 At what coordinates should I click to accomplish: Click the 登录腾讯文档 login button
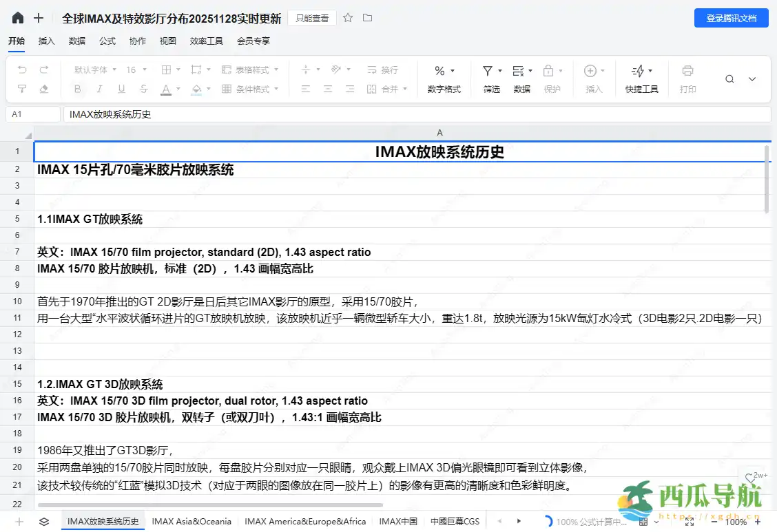[733, 18]
